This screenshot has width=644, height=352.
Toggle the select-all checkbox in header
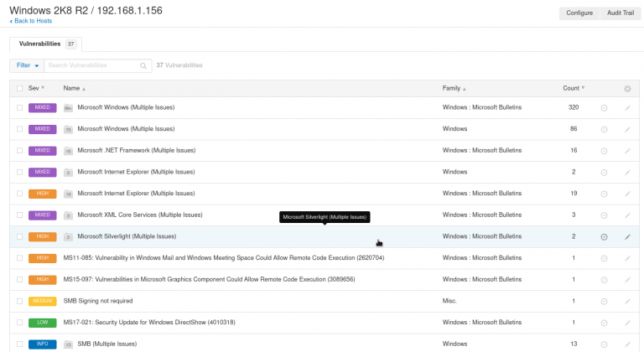pos(20,88)
